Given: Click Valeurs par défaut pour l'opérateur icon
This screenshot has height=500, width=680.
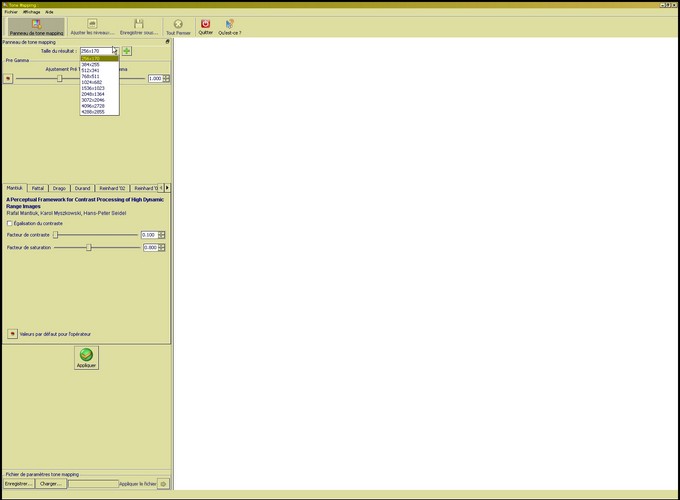Looking at the screenshot, I should [x=12, y=334].
